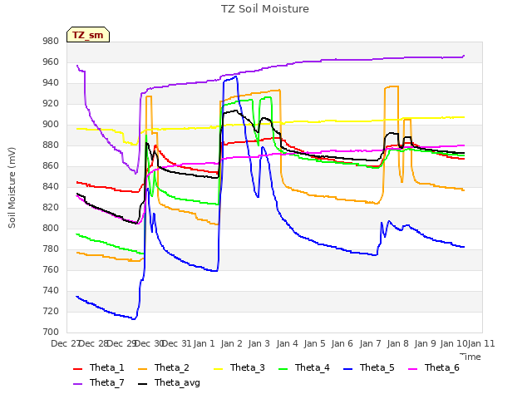Click the yellow Theta_3 legend color marker
This screenshot has width=532, height=399.
tap(218, 369)
